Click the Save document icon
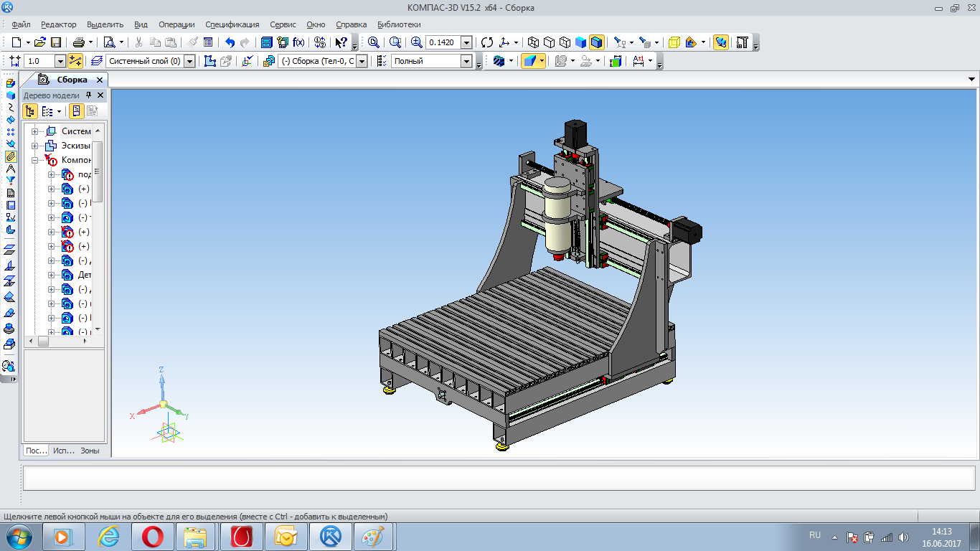The width and height of the screenshot is (980, 551). pos(56,42)
